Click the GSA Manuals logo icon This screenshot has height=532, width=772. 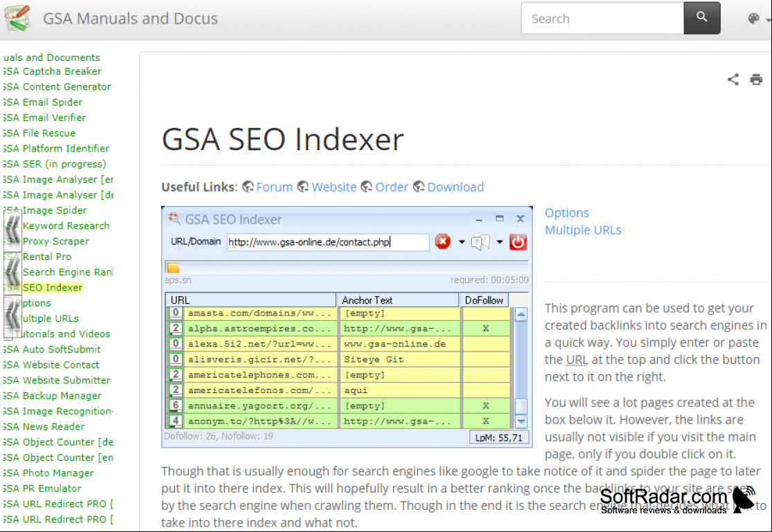tap(18, 18)
